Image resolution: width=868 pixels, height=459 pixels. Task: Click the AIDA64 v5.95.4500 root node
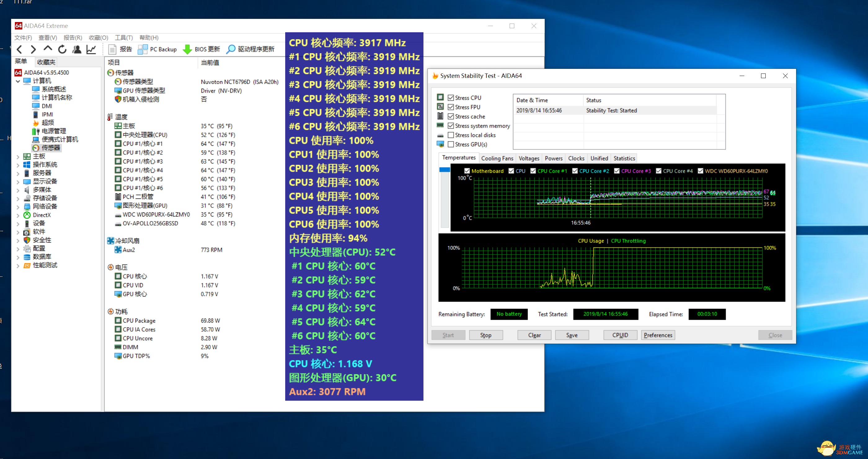(46, 73)
